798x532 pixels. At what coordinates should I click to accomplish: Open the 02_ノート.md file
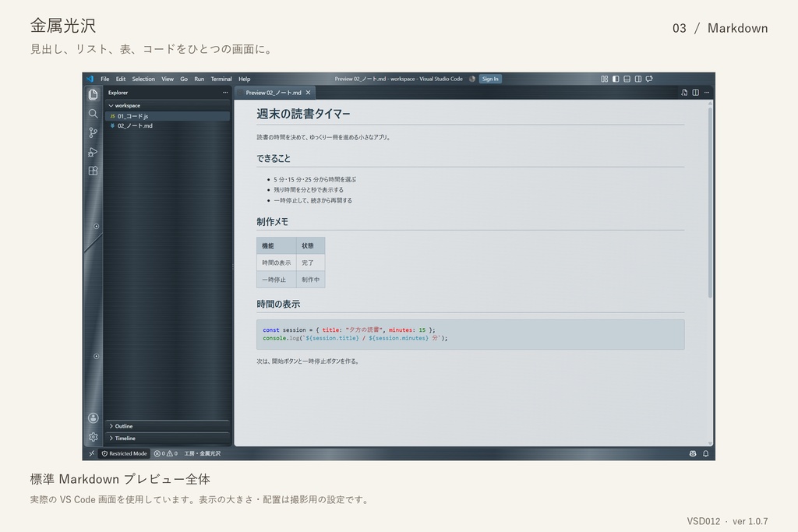pyautogui.click(x=168, y=125)
